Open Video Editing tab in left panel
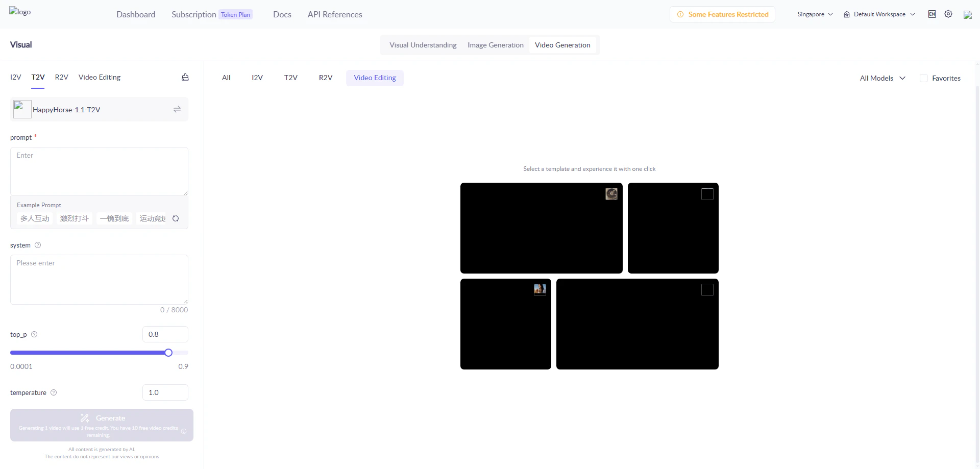 100,77
